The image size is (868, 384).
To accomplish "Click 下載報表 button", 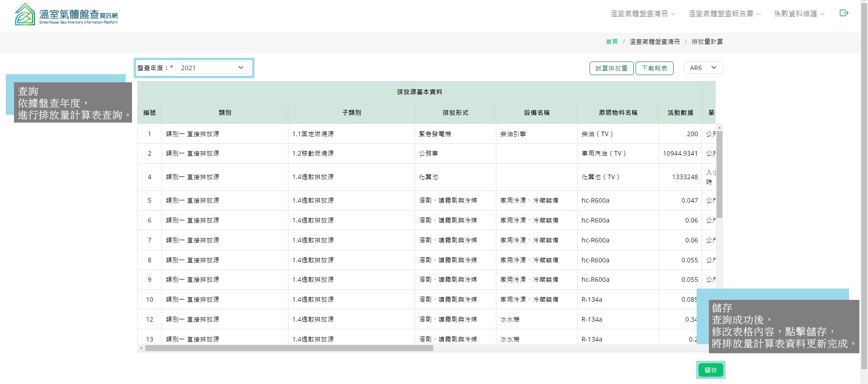I will tap(655, 68).
